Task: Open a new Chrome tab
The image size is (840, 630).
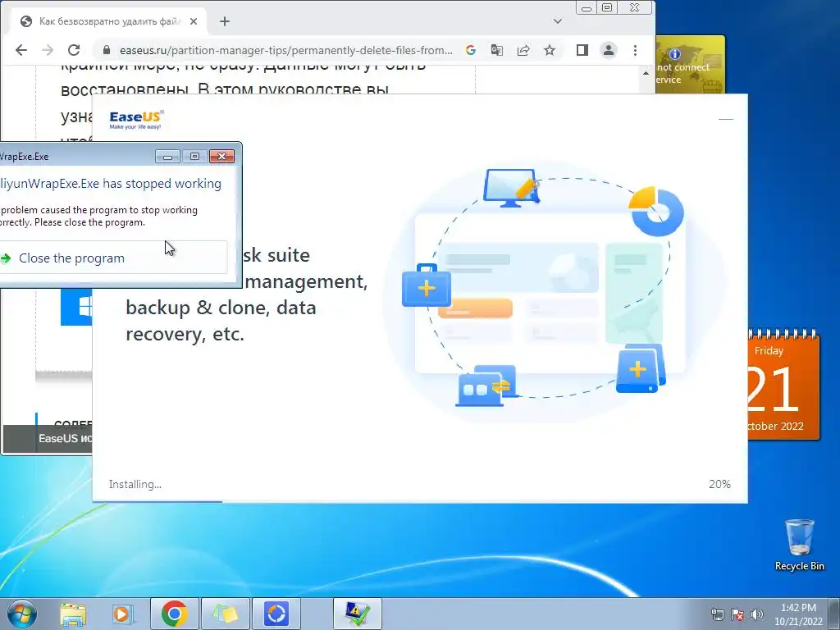Action: coord(225,21)
